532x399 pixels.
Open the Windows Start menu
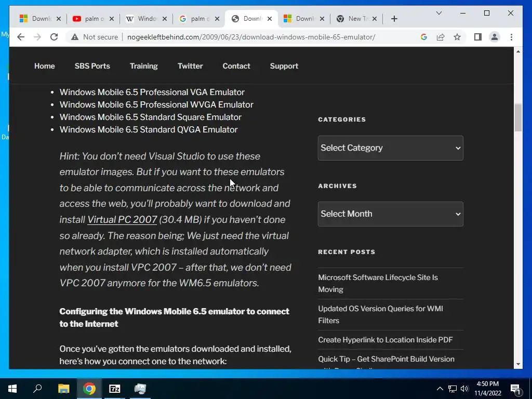tap(12, 389)
